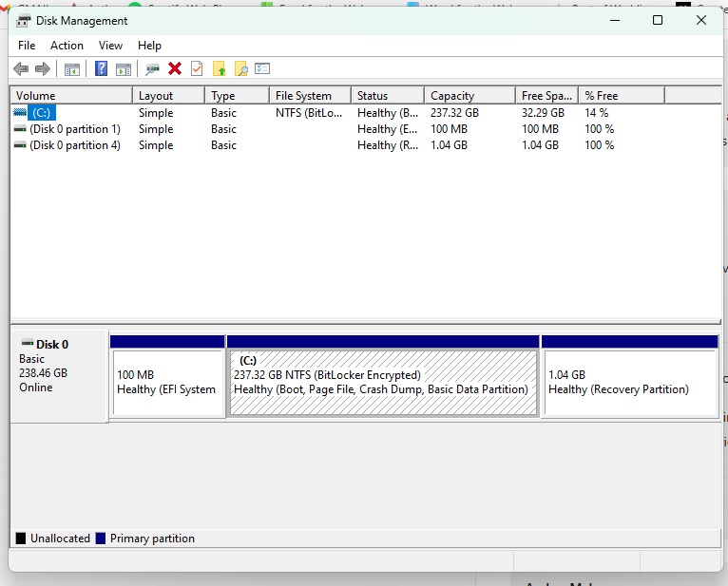Click the 14 % free cell
Image resolution: width=728 pixels, height=586 pixels.
596,113
